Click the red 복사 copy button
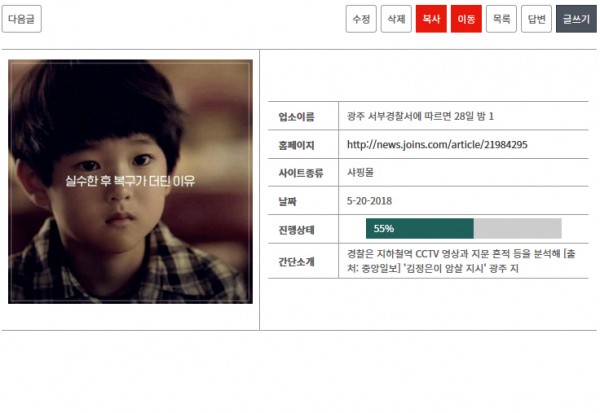Image resolution: width=600 pixels, height=413 pixels. [x=431, y=19]
